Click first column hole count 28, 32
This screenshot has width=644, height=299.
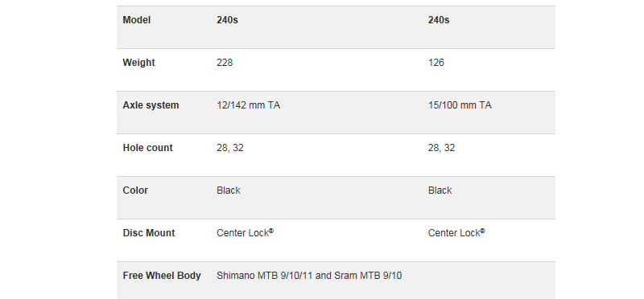point(230,148)
